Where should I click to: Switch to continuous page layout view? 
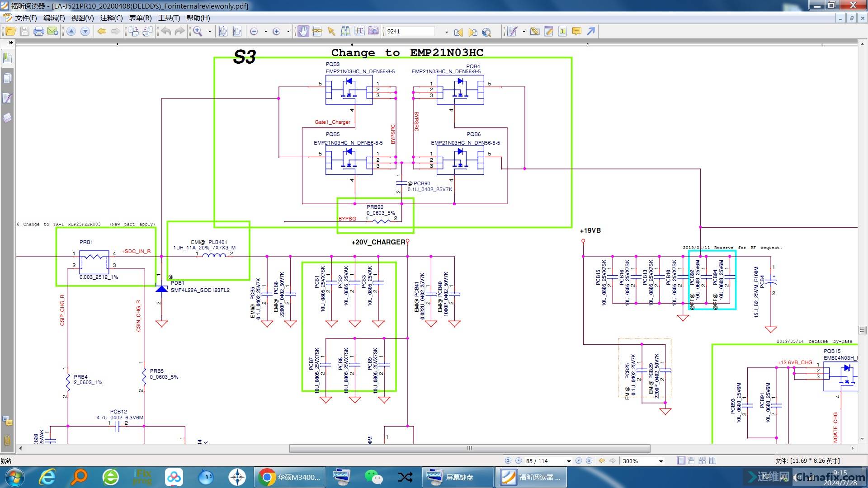tap(692, 461)
